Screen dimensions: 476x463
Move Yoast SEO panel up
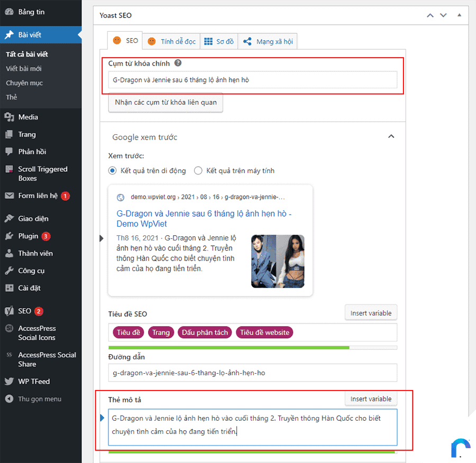click(x=430, y=15)
